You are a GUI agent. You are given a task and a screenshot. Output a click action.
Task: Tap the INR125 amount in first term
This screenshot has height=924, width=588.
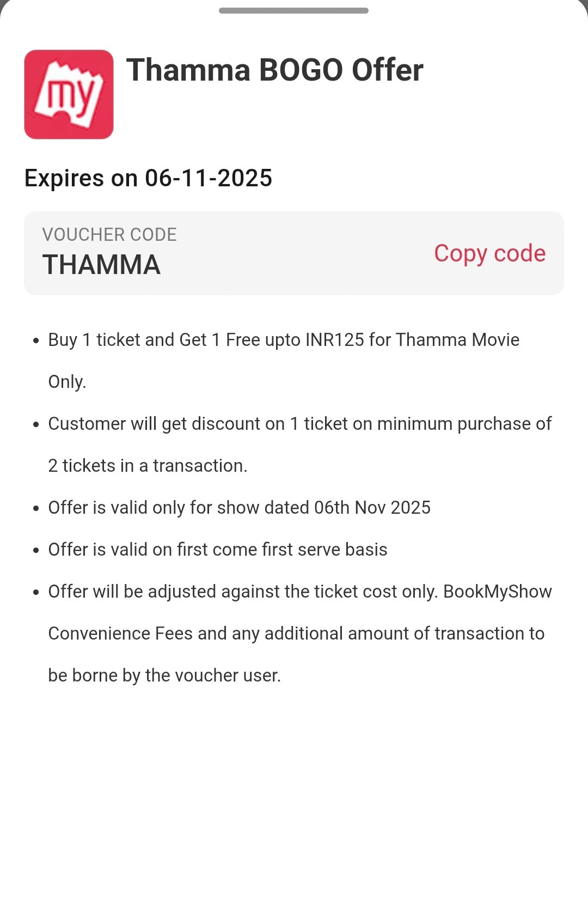pyautogui.click(x=334, y=340)
